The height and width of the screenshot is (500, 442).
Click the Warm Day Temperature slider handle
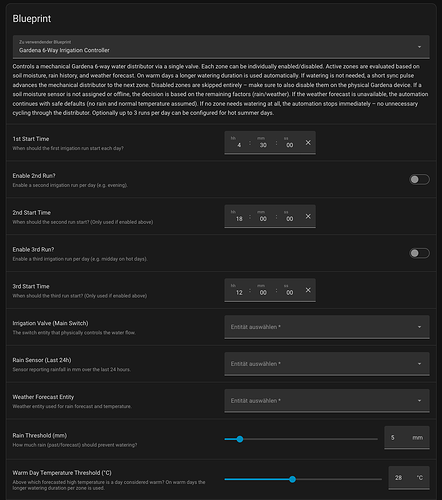292,479
